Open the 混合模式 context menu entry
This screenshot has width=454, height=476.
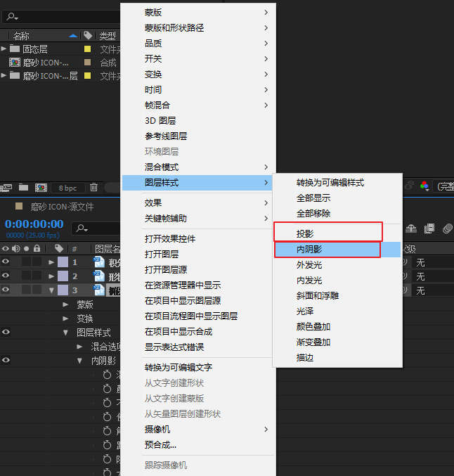tap(198, 167)
